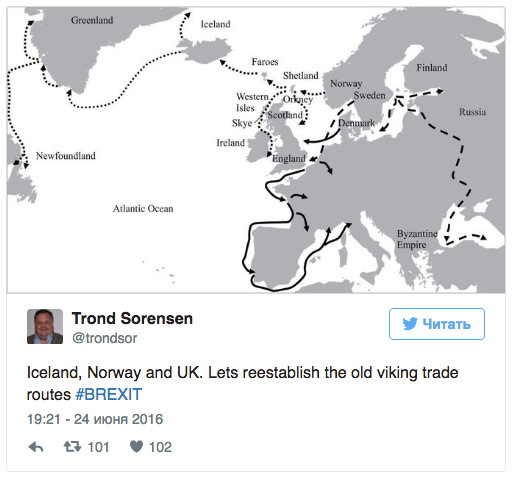
Task: Click the Greenland label on the map
Action: coord(92,20)
